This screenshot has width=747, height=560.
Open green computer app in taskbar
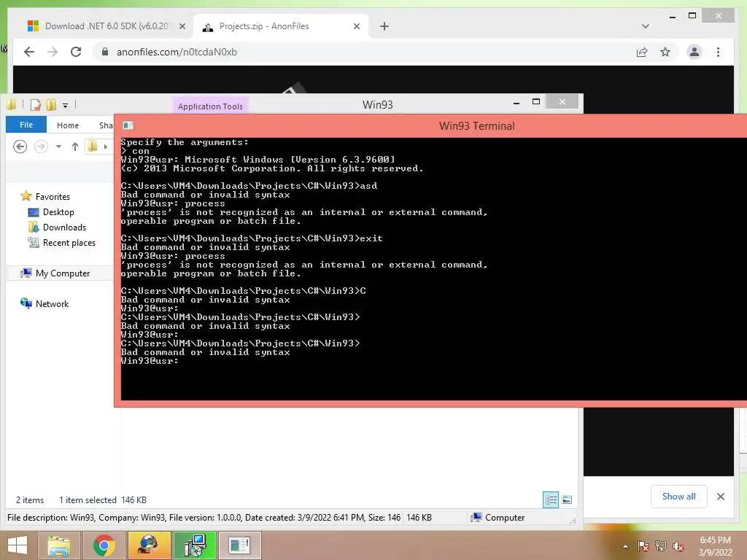[x=195, y=545]
